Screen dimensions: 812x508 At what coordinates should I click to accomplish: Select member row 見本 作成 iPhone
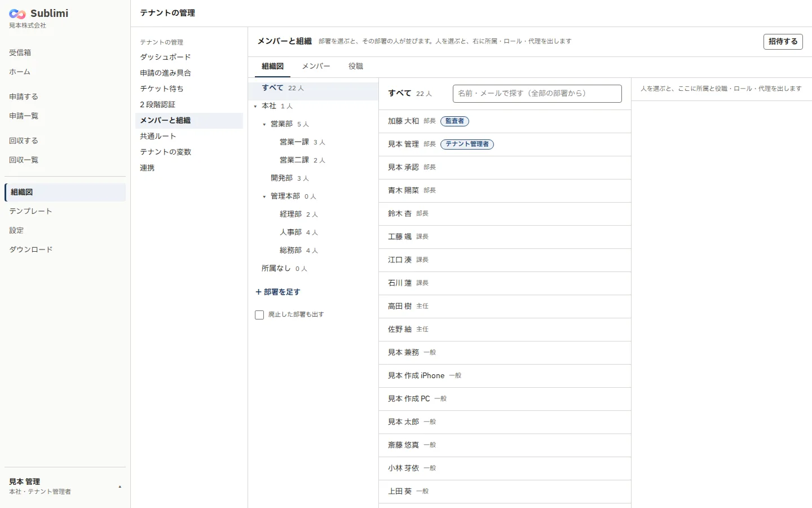(505, 376)
